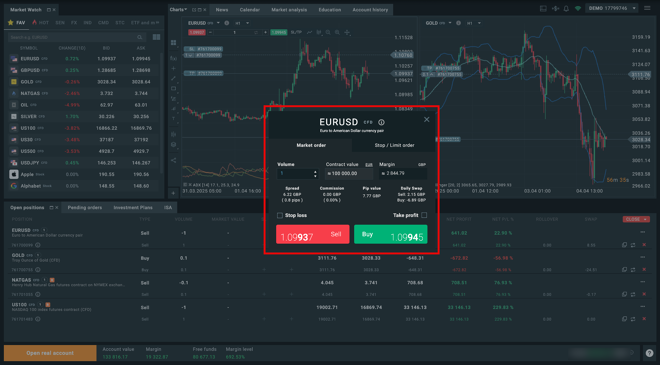Click the red Sell 1.09937 button
660x365 pixels.
click(x=312, y=234)
